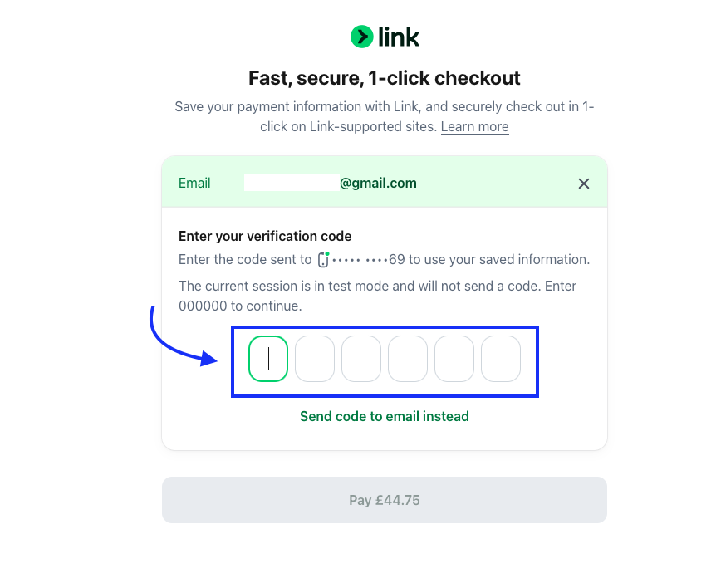This screenshot has width=721, height=588.
Task: Click the test mode notice text
Action: click(x=377, y=296)
